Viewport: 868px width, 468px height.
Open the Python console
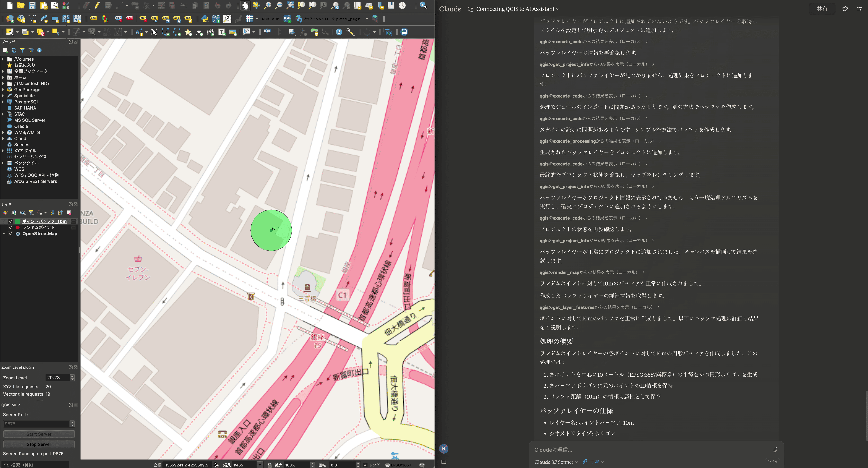pos(205,19)
